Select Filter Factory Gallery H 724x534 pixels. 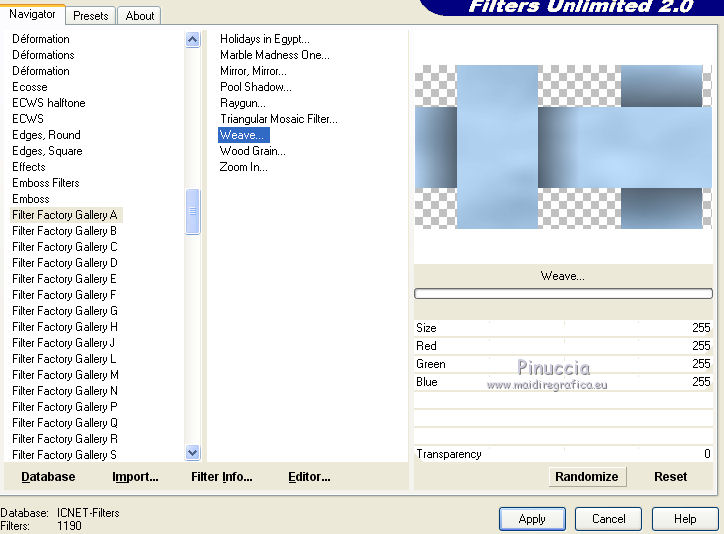65,327
